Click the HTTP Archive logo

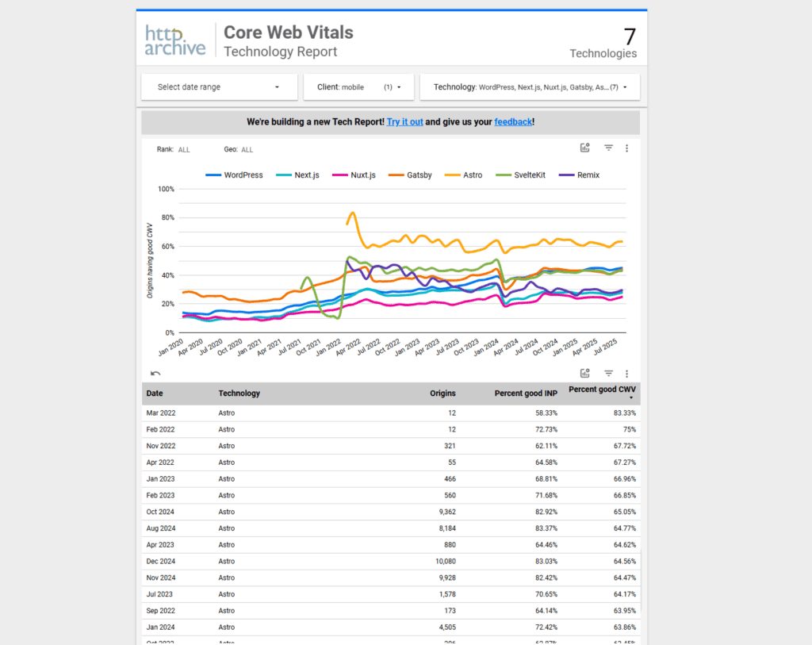click(175, 40)
